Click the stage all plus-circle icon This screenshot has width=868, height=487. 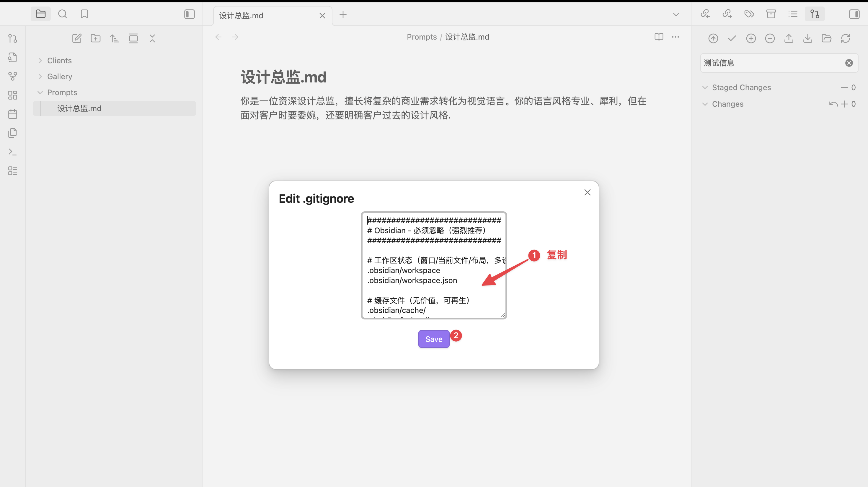751,38
